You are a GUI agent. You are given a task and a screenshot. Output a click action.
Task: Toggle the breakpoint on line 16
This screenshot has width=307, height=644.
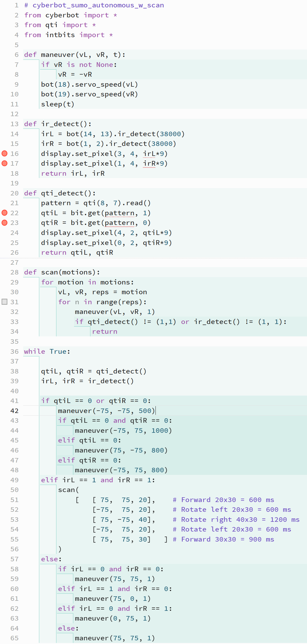coord(4,154)
